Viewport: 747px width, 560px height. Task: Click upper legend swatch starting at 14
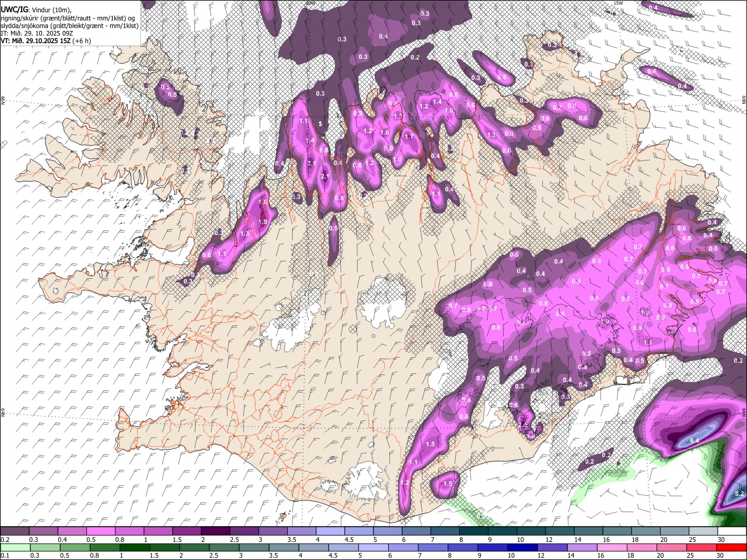click(587, 531)
